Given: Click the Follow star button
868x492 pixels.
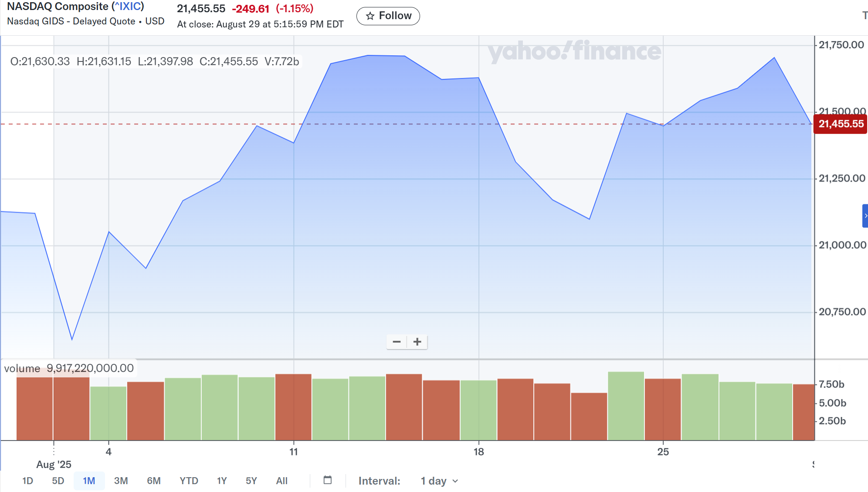Looking at the screenshot, I should click(388, 16).
